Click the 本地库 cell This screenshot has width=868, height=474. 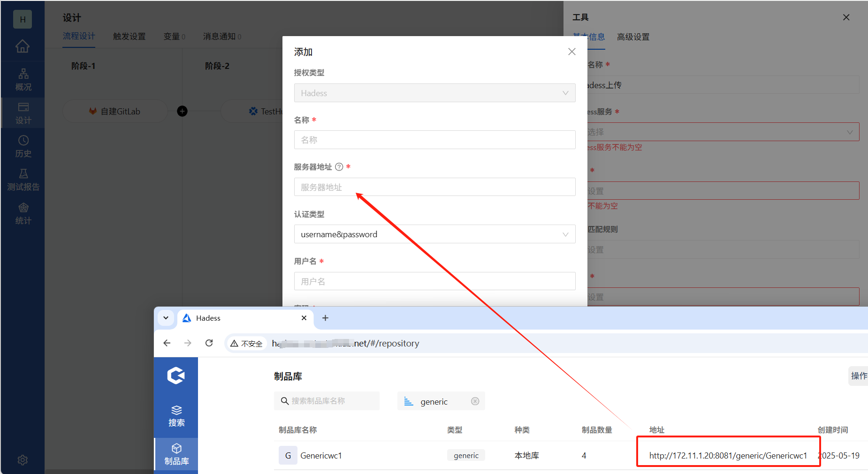tap(527, 455)
